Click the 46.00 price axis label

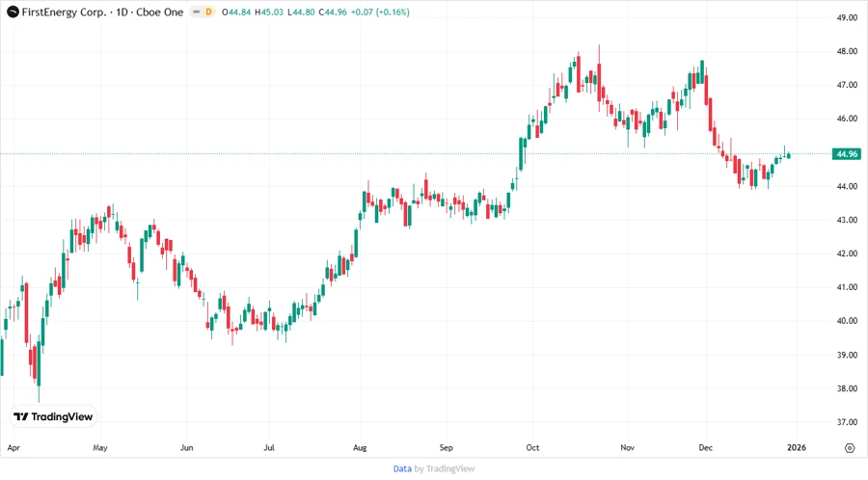pos(847,119)
